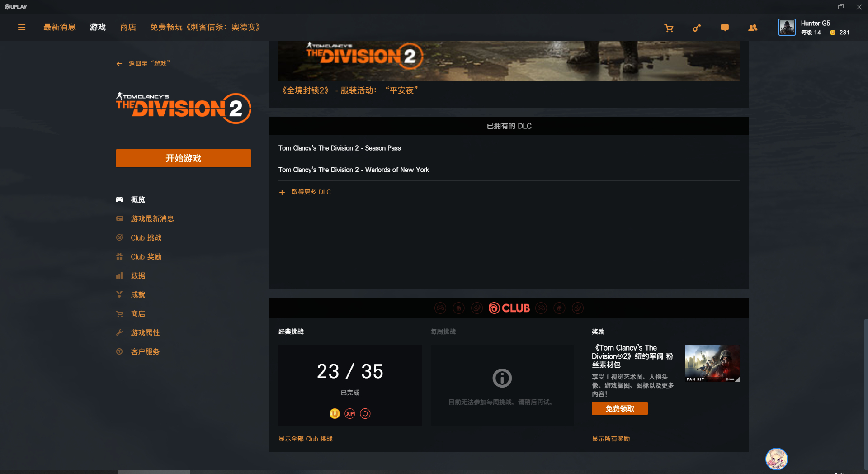
Task: Select 客户服务 in the sidebar
Action: (145, 351)
